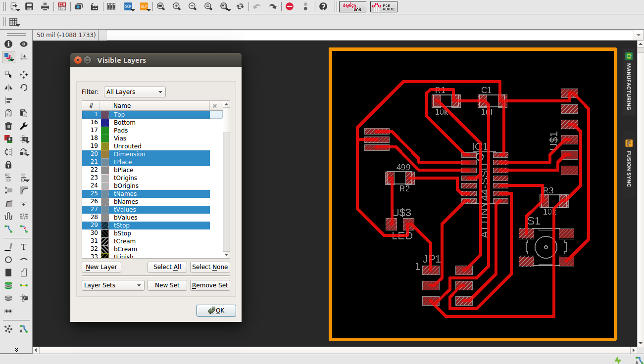This screenshot has height=364, width=644.
Task: Open the MANUFACTURING side tab
Action: 629,82
